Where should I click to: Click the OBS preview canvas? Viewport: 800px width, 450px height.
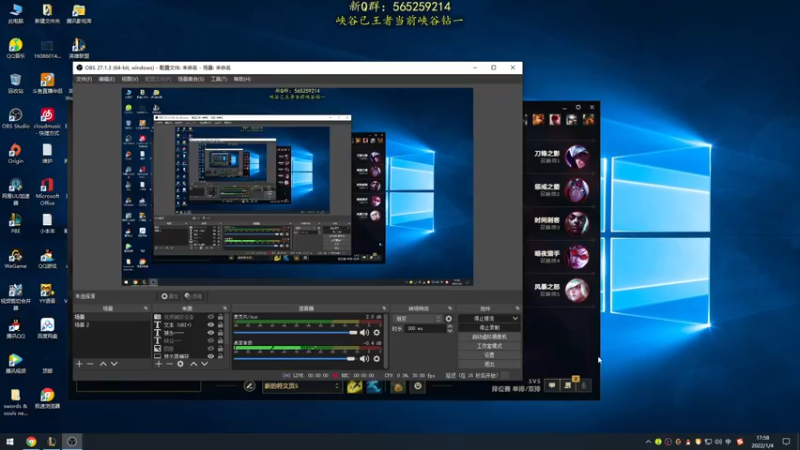coord(297,187)
